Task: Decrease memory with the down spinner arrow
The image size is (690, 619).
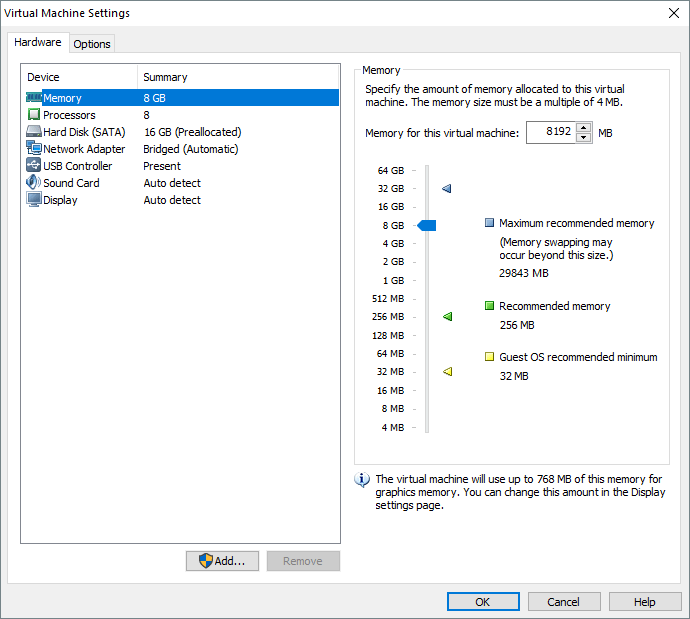Action: tap(583, 138)
